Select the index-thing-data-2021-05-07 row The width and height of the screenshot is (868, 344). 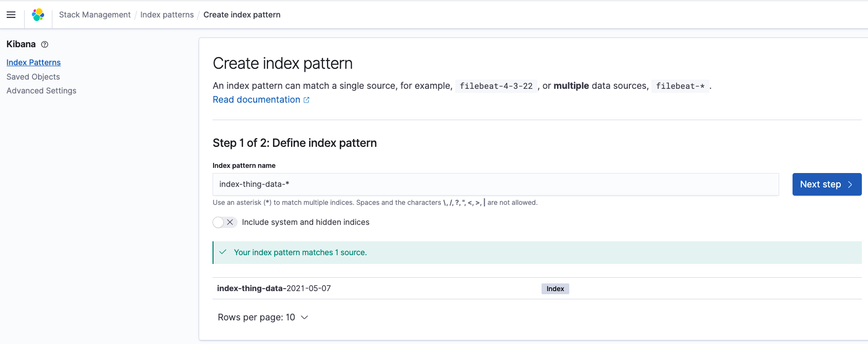pyautogui.click(x=274, y=289)
